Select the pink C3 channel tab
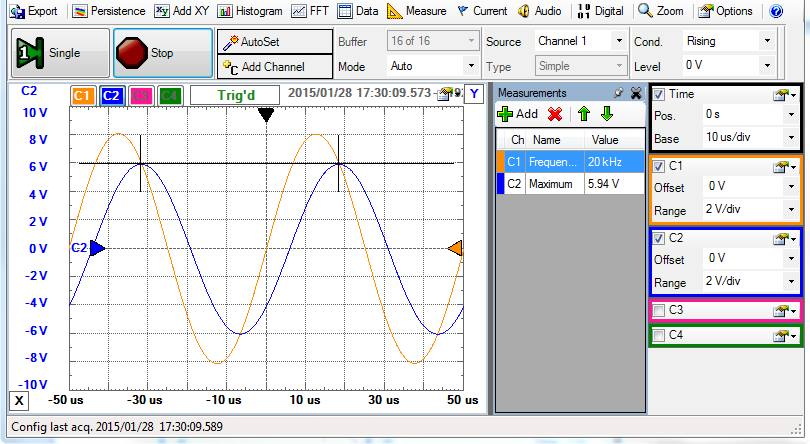 (x=141, y=96)
